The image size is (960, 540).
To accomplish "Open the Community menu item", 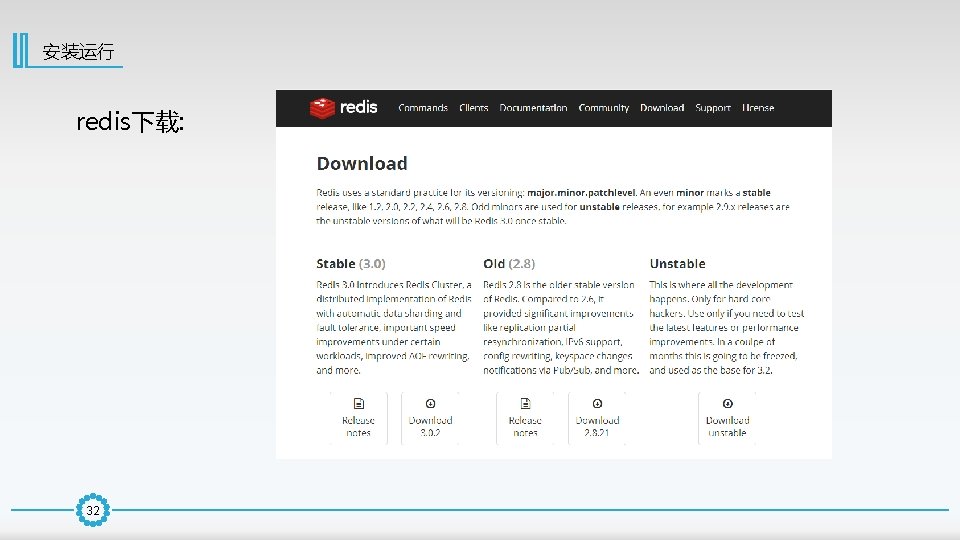I will 604,108.
